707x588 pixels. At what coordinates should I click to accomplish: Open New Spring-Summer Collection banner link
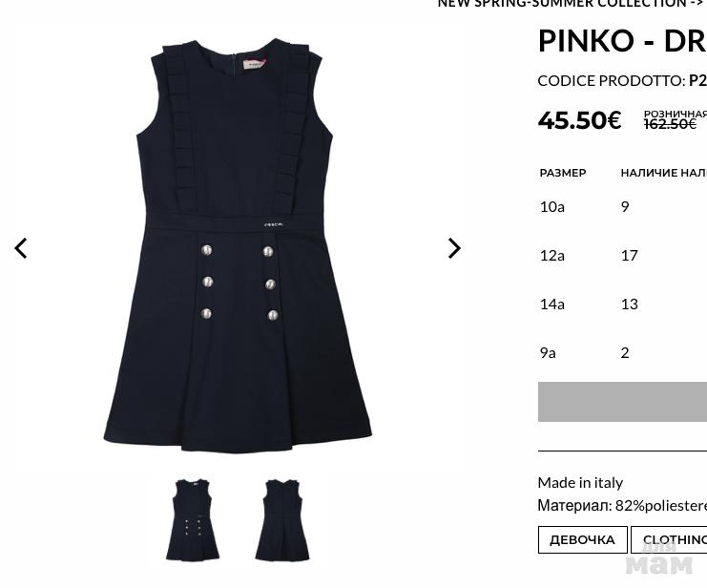click(572, 4)
